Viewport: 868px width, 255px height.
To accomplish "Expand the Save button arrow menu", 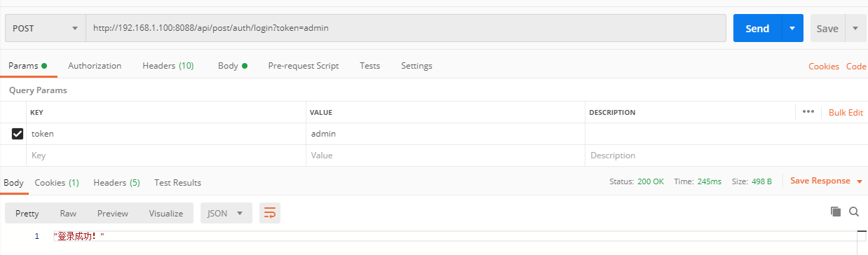I will [x=855, y=29].
